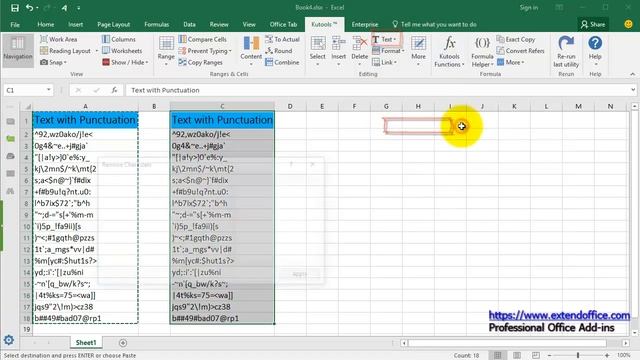Select cell A2 with text ^92,wz0ako/j!e<

click(85, 134)
